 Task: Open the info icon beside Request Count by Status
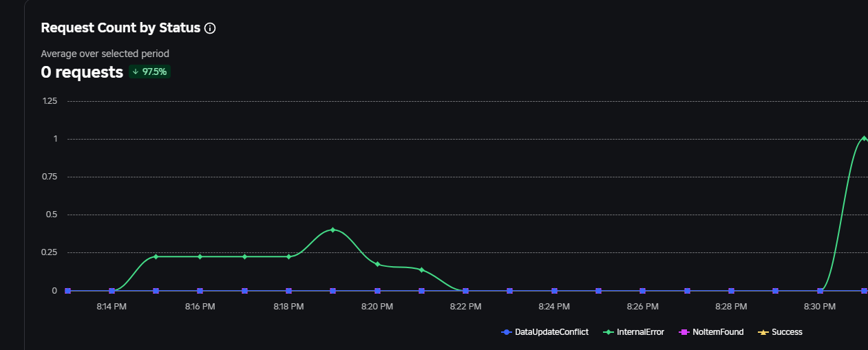click(x=211, y=28)
